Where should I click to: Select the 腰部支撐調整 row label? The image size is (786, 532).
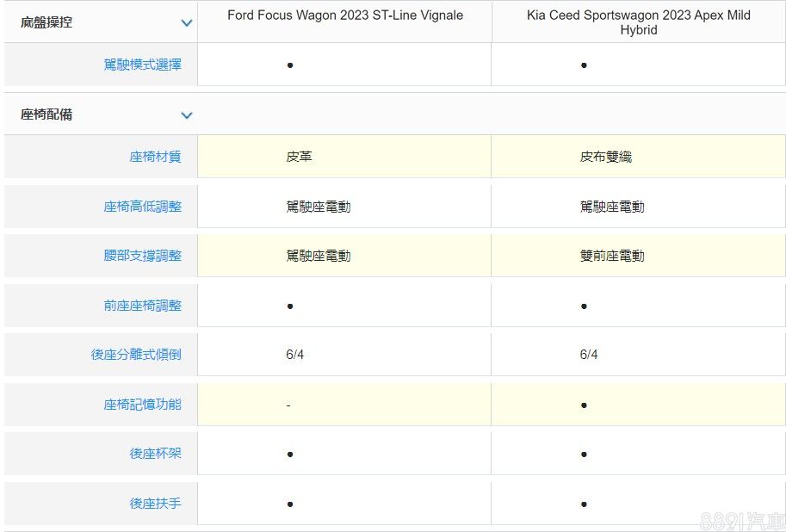pos(142,256)
